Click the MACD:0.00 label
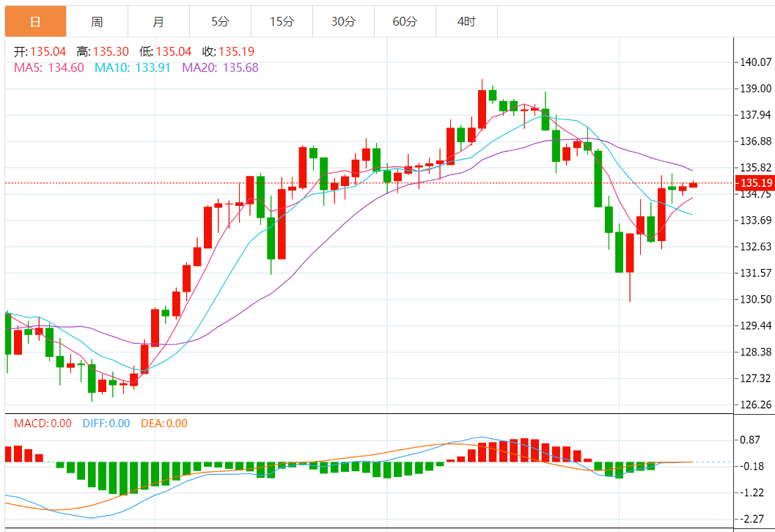The width and height of the screenshot is (775, 532). point(43,424)
